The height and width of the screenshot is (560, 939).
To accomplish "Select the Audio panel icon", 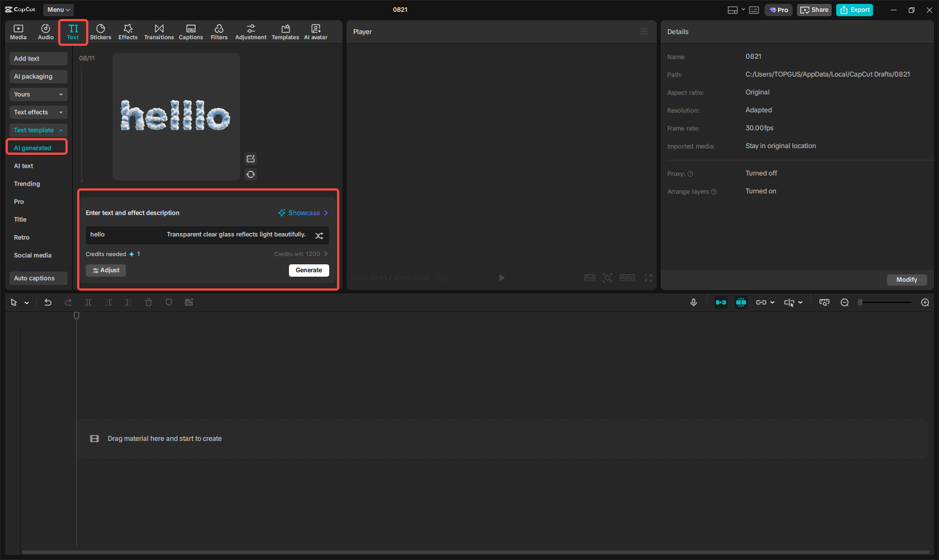I will coord(45,31).
